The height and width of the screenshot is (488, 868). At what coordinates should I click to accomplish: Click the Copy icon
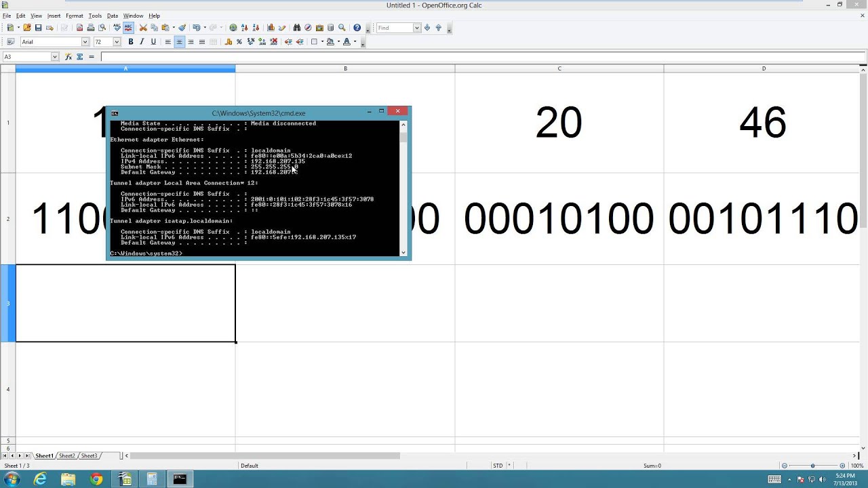point(154,28)
